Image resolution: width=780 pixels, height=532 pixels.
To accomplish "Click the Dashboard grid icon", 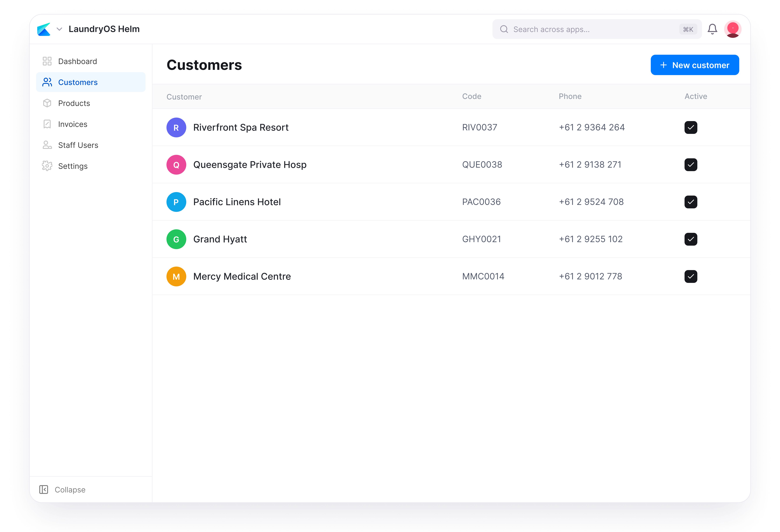I will [47, 61].
